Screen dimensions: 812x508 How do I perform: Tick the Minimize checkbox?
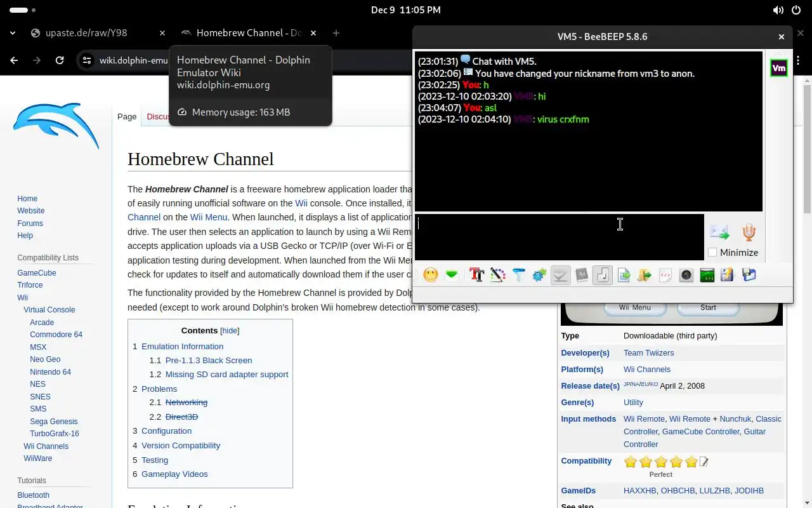click(x=712, y=252)
